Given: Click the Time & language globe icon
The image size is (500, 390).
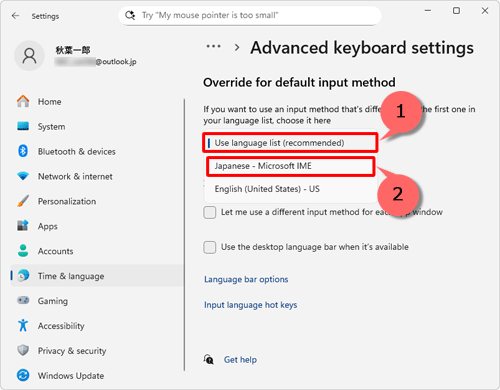Looking at the screenshot, I should 23,276.
